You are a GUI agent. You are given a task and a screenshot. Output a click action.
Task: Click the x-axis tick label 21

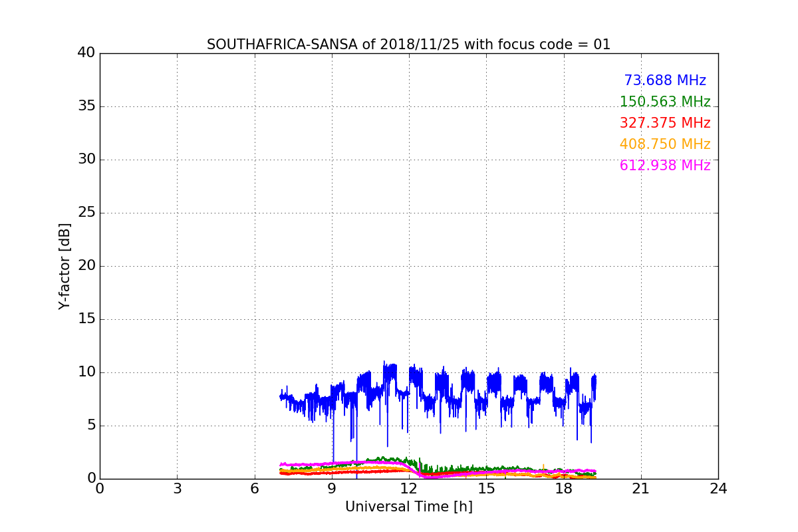point(641,489)
